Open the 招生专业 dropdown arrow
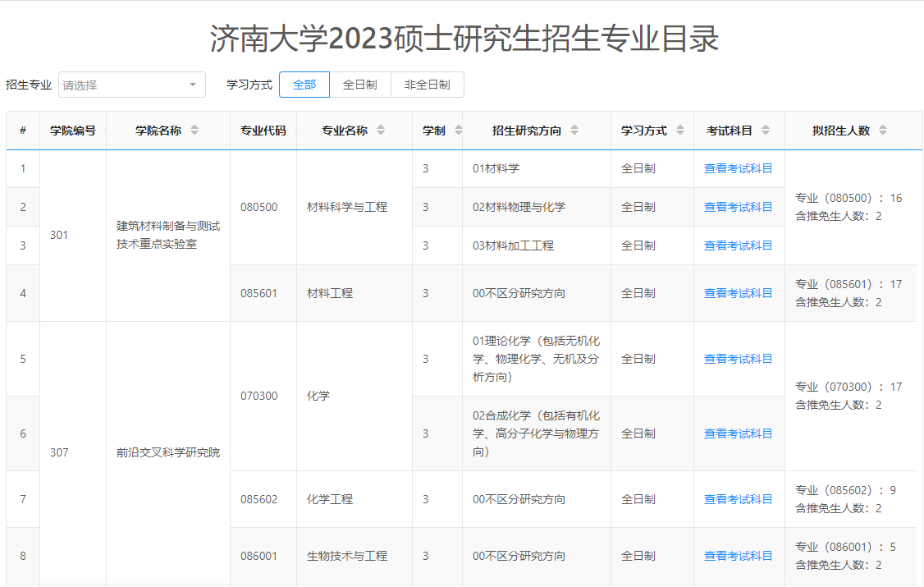Image resolution: width=924 pixels, height=587 pixels. click(x=193, y=85)
